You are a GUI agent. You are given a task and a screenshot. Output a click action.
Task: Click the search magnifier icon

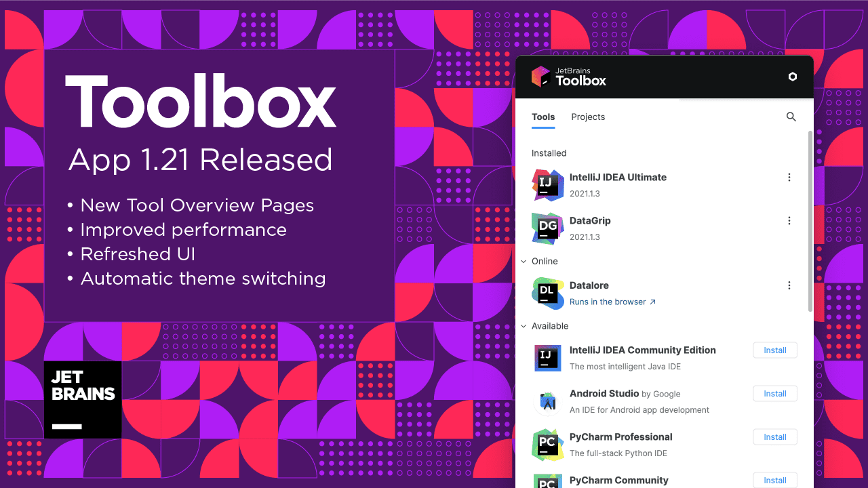coord(791,117)
